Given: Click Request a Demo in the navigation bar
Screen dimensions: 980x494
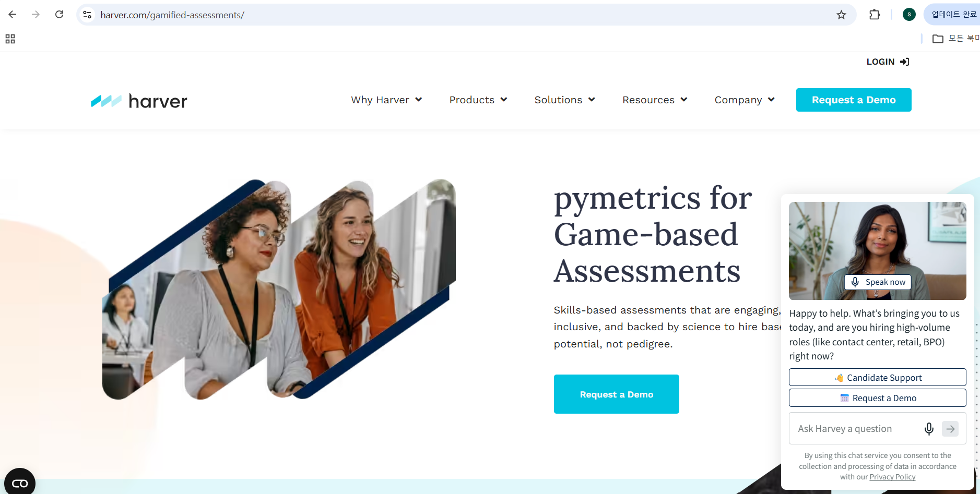Looking at the screenshot, I should [854, 100].
